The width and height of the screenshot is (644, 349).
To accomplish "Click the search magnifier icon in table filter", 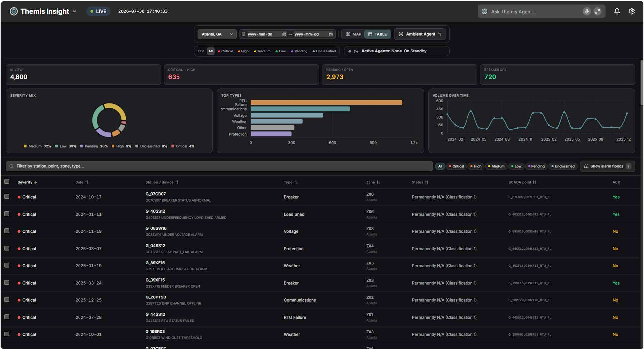I will pos(12,166).
